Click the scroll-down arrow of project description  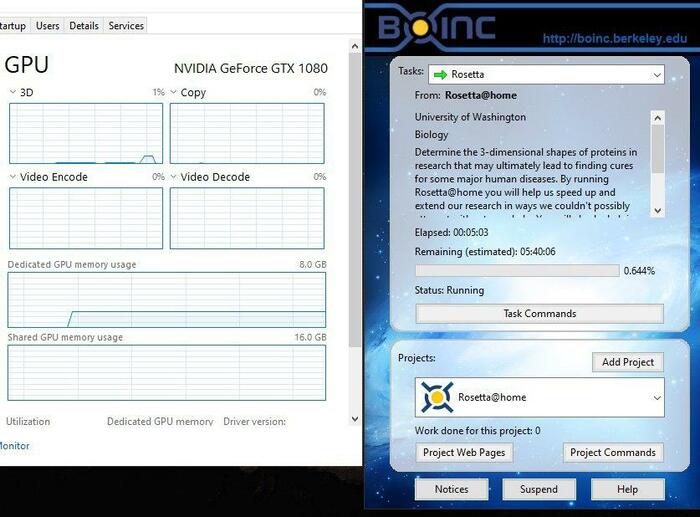point(657,210)
